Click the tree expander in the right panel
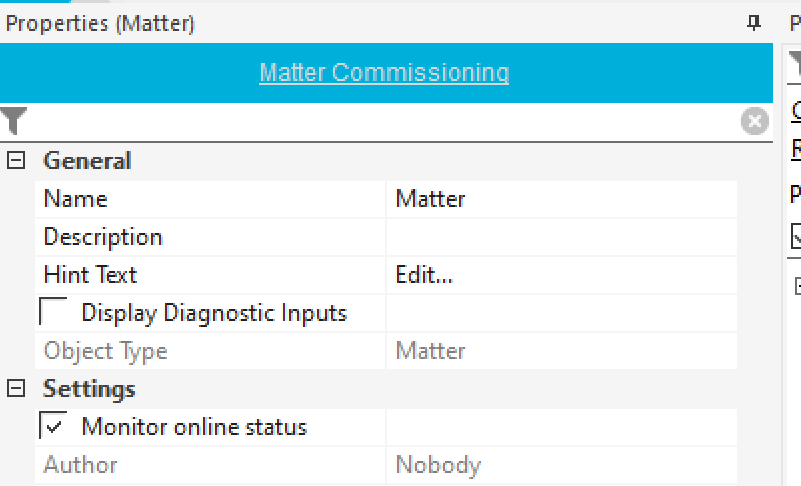Screen dimensions: 801x486 pos(797,286)
